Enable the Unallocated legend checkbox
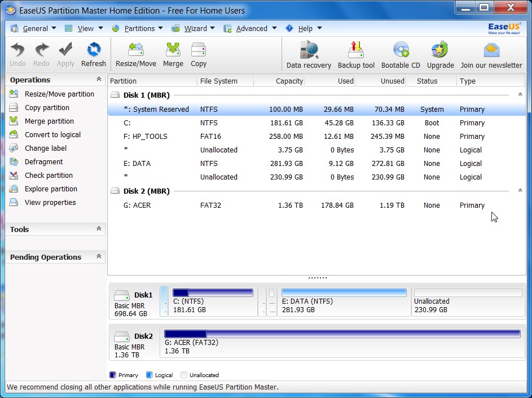 [x=183, y=374]
